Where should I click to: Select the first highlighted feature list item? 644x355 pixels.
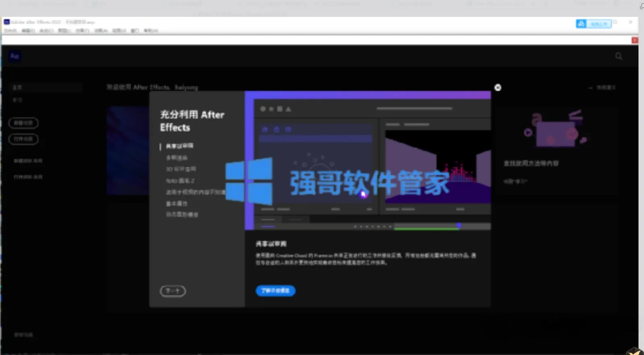pos(180,146)
